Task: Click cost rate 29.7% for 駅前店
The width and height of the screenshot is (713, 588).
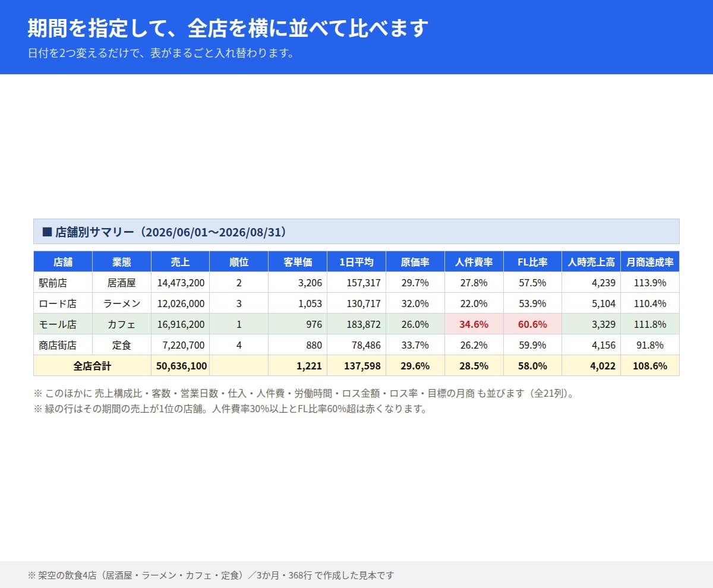Action: pos(415,283)
